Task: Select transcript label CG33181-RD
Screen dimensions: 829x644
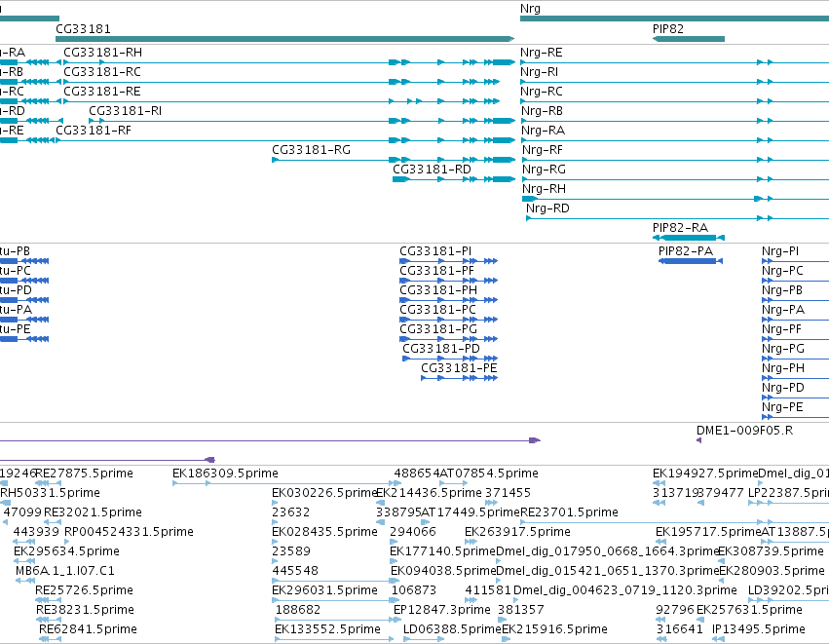Action: 432,170
